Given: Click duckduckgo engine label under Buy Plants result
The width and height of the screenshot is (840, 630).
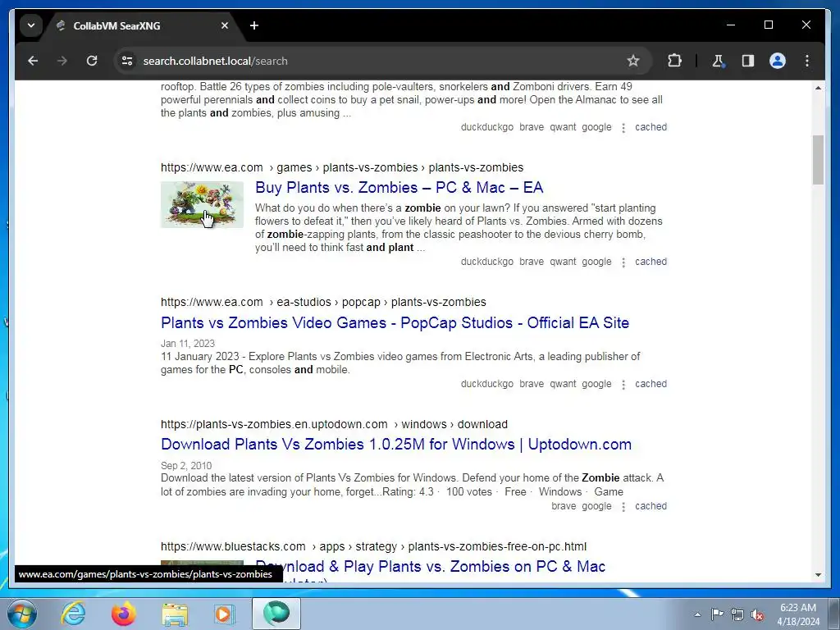Looking at the screenshot, I should tap(487, 262).
